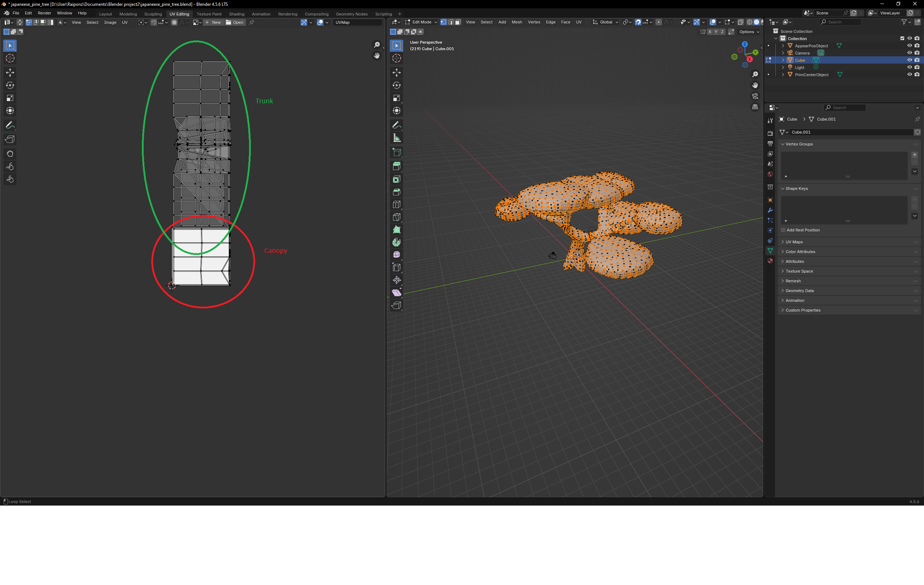The image size is (924, 585).
Task: Expand the UV Maps panel
Action: pyautogui.click(x=794, y=242)
